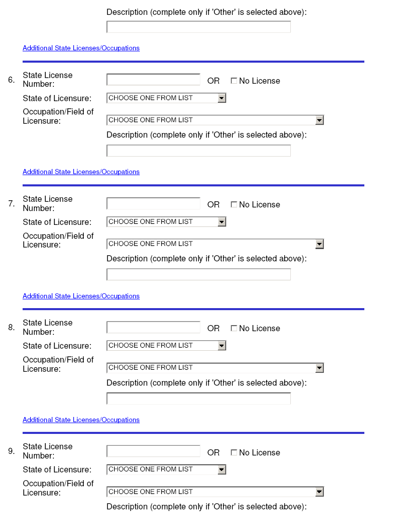Open Occupation/Field of Licensure dropdown for item 8
This screenshot has height=532, width=407.
215,368
